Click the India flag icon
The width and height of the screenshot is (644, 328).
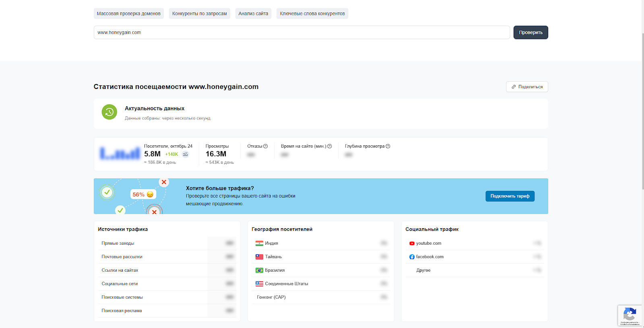pos(259,243)
